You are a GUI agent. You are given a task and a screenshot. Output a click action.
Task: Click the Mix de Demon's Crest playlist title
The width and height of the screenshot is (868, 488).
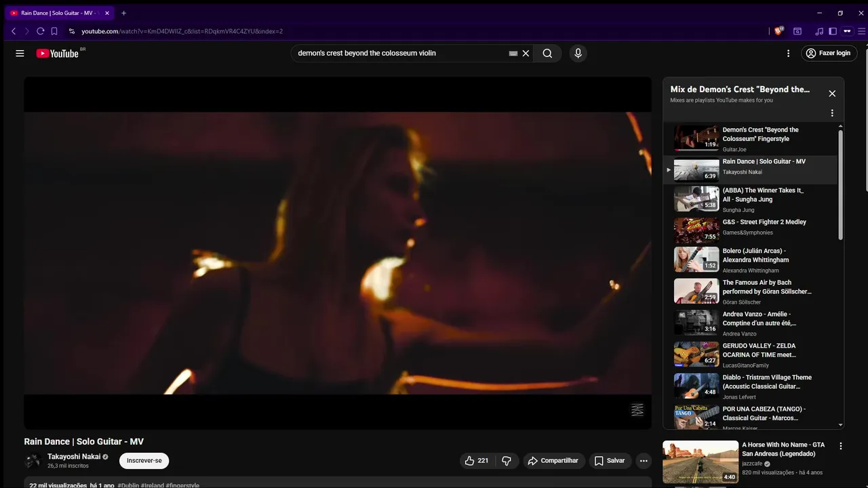(x=740, y=89)
